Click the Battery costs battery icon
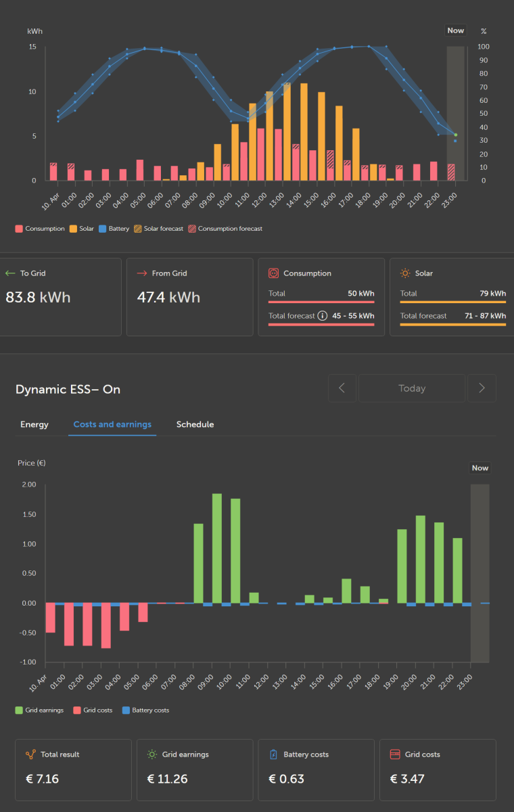Screen dimensions: 514x812 click(273, 754)
